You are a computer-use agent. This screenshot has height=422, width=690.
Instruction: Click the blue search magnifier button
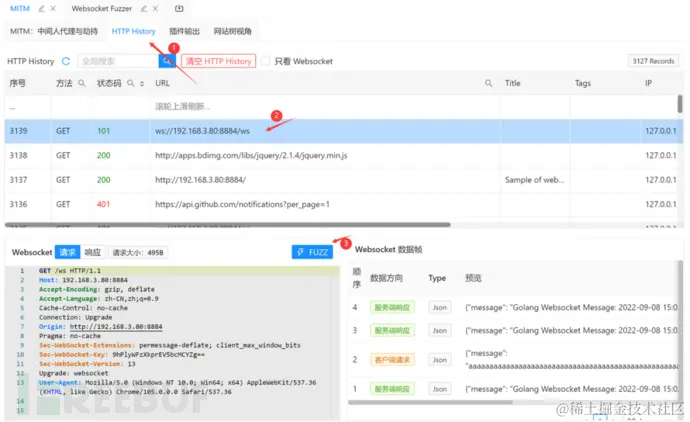pos(167,61)
